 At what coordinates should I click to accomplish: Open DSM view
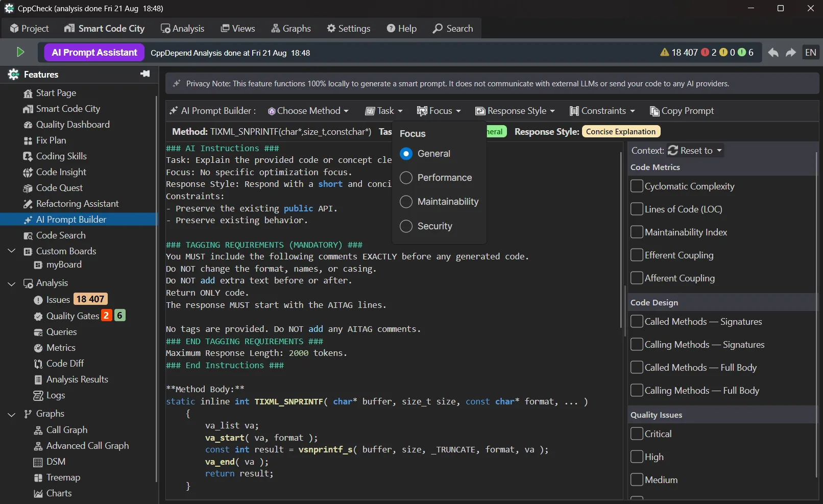coord(50,462)
